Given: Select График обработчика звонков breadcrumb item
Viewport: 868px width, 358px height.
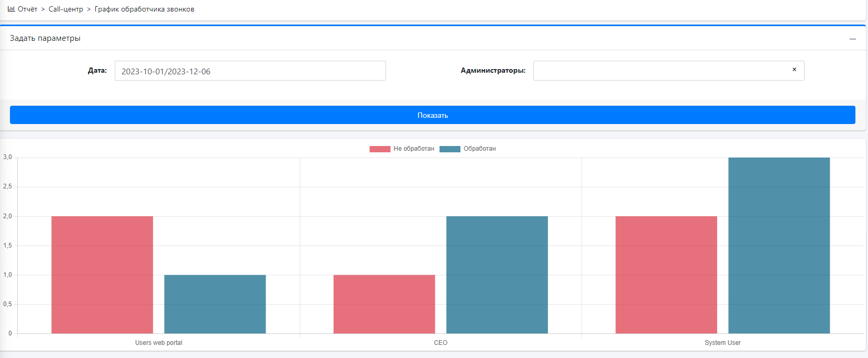Looking at the screenshot, I should pos(144,9).
